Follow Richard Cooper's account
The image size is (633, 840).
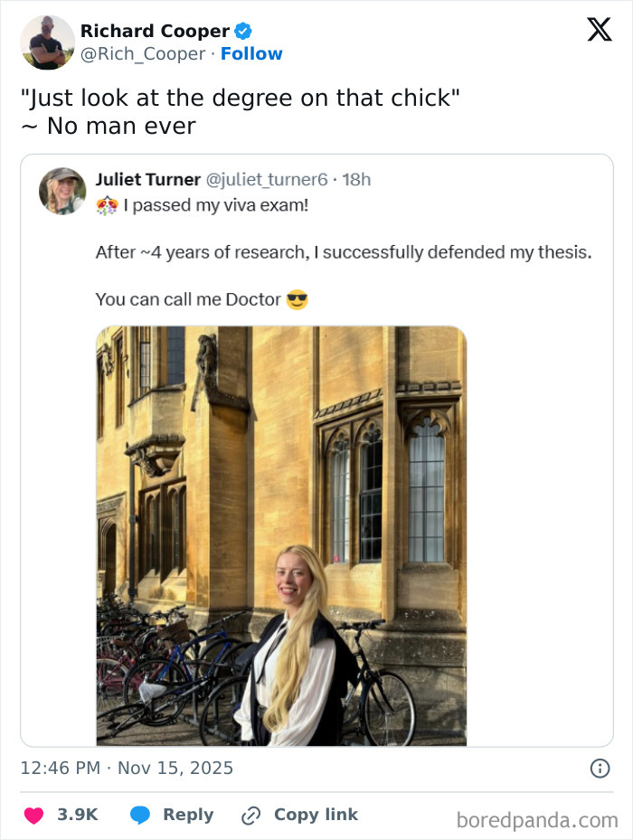[x=251, y=53]
